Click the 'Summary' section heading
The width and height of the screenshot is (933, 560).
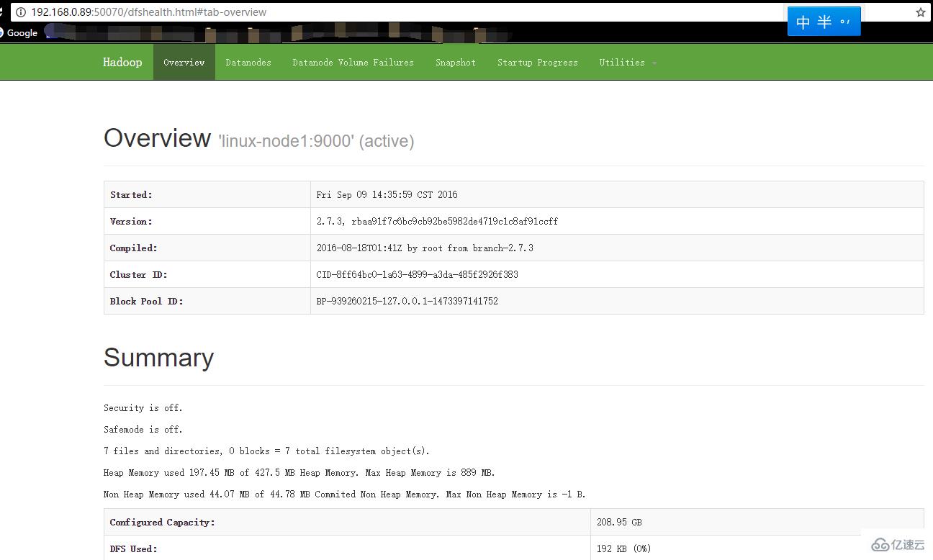pyautogui.click(x=158, y=358)
